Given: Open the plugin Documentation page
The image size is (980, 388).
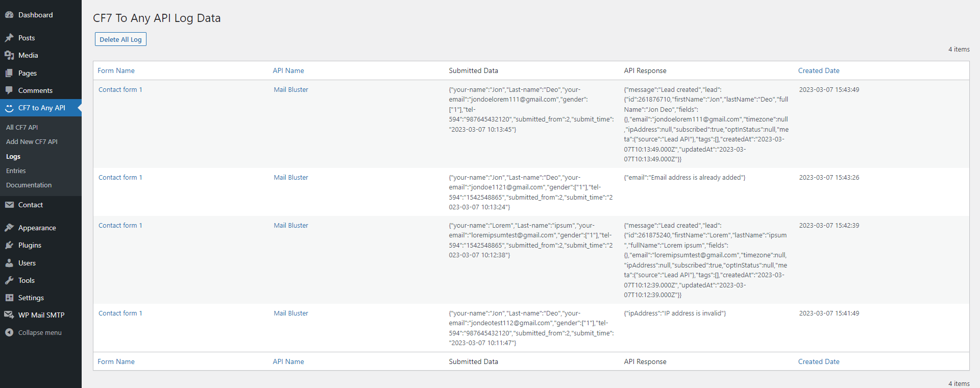Looking at the screenshot, I should [29, 185].
